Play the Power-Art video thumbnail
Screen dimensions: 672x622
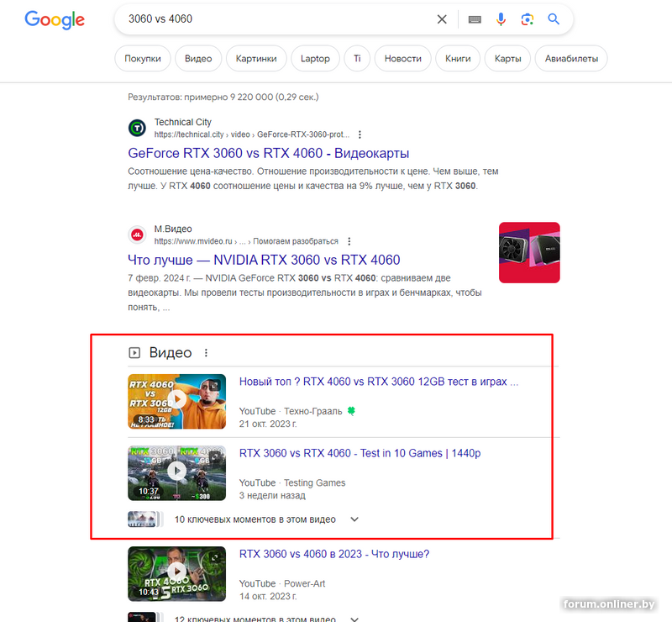[x=176, y=573]
